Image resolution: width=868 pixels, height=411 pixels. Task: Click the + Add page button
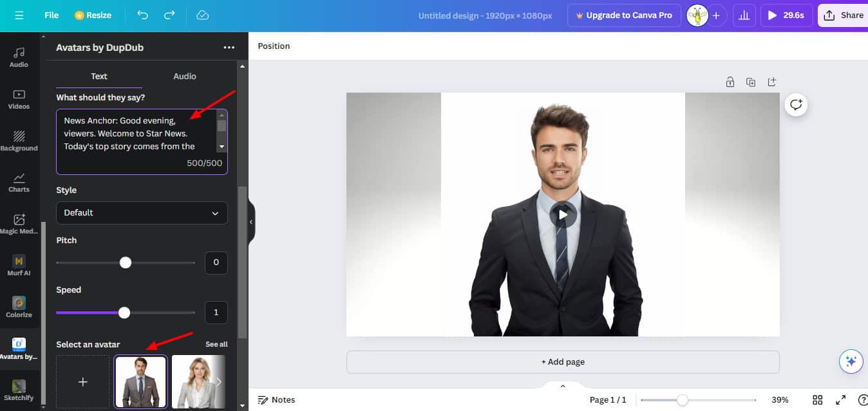[563, 362]
